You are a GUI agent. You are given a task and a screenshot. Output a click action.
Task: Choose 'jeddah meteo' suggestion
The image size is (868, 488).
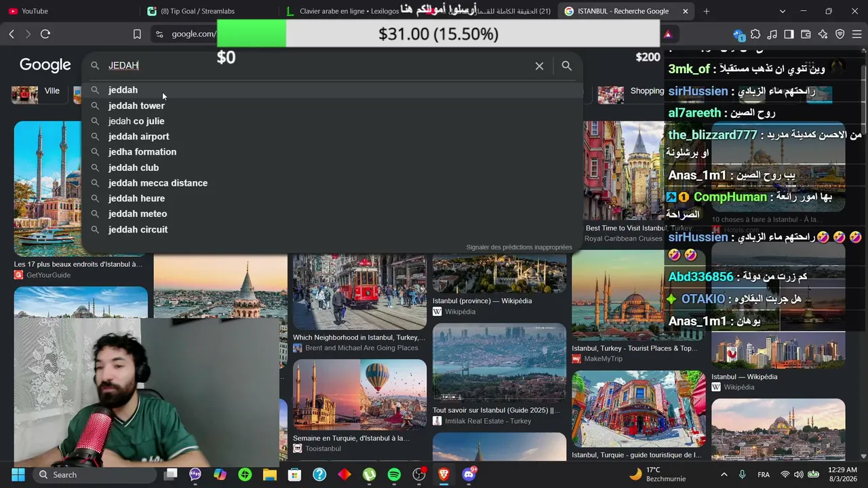pyautogui.click(x=332, y=213)
